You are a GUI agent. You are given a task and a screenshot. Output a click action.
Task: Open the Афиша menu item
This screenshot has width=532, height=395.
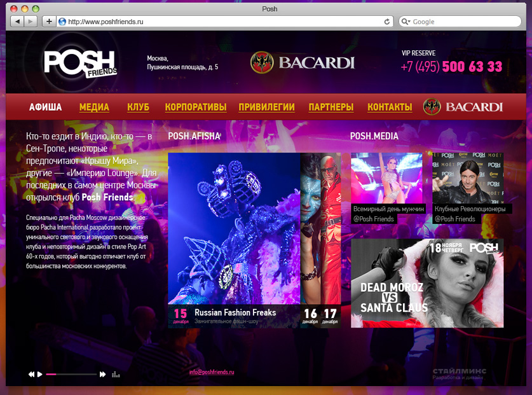click(x=46, y=107)
